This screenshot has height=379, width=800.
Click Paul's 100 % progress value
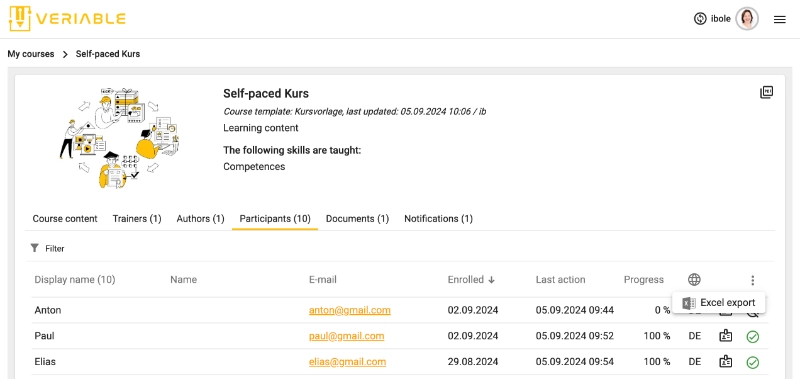[x=657, y=336]
